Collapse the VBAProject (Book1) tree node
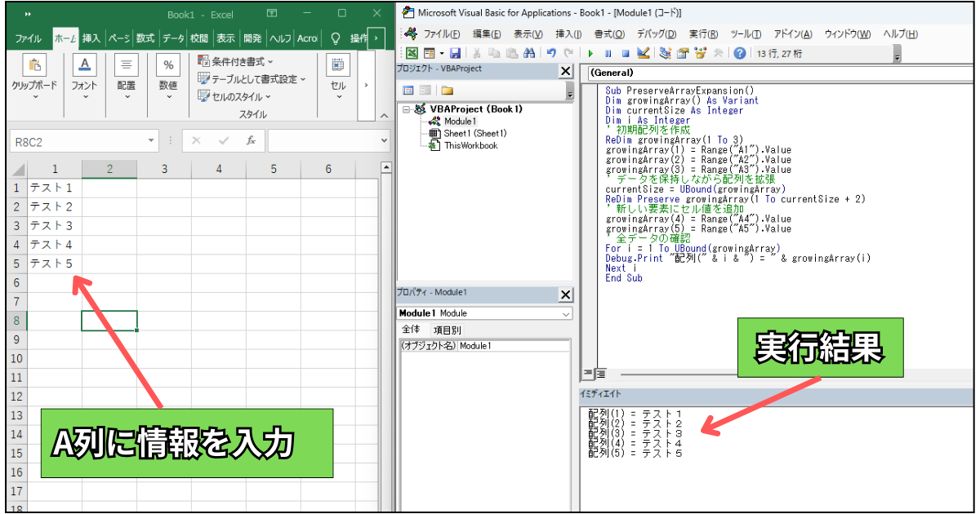The width and height of the screenshot is (980, 514). pos(406,109)
